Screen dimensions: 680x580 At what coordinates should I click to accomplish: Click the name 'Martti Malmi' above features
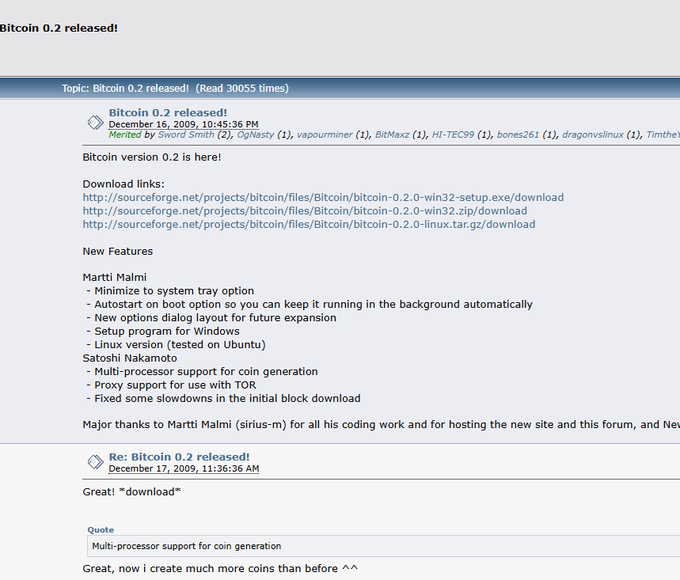coord(114,277)
